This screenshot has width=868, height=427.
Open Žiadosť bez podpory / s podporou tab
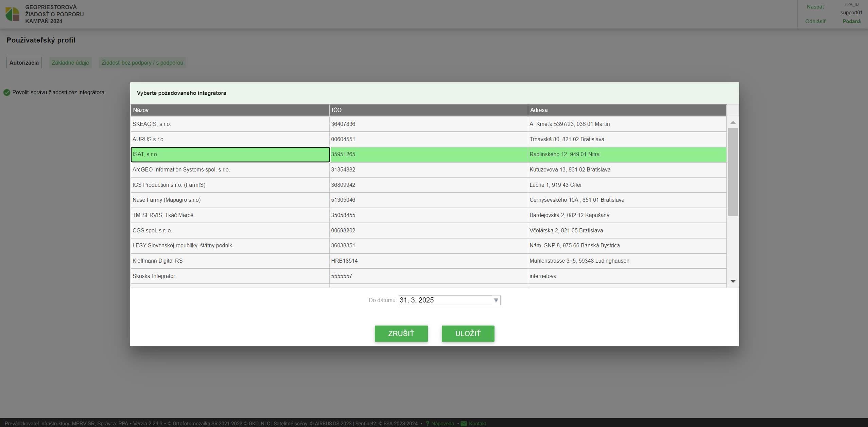click(142, 63)
